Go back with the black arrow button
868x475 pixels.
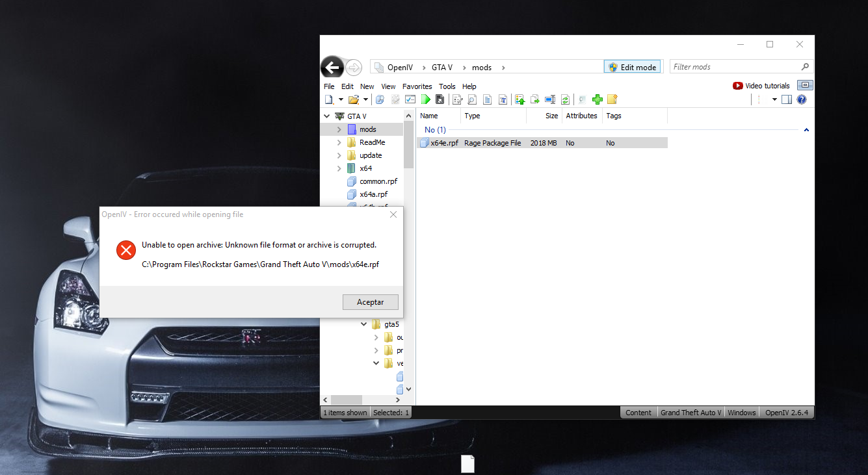click(332, 67)
